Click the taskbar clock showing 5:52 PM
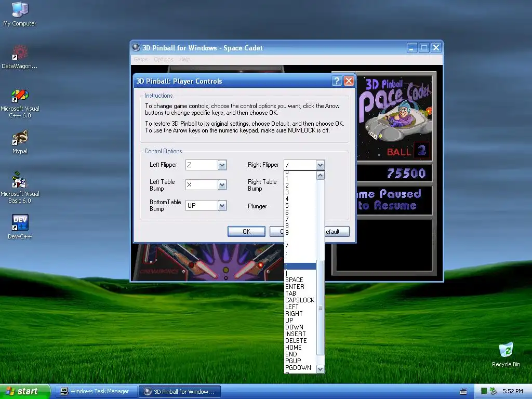 click(512, 391)
